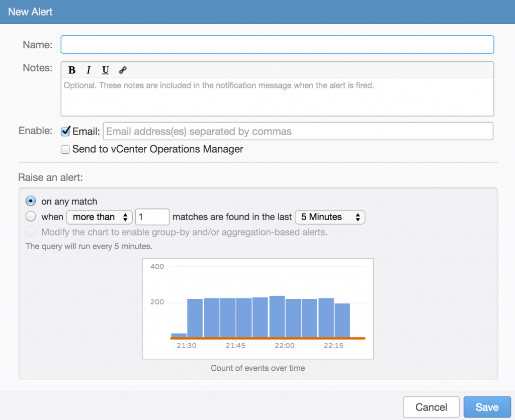Toggle bold formatting in Notes toolbar

coord(72,70)
